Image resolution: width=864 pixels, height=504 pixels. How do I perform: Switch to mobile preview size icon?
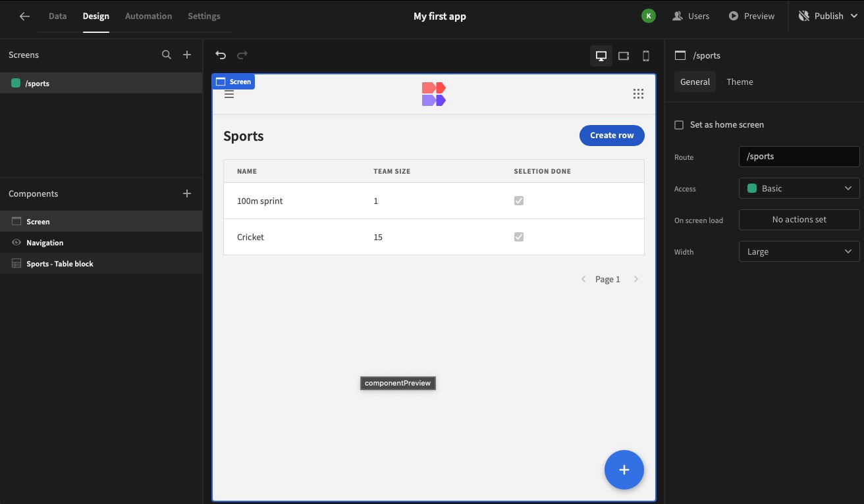pyautogui.click(x=645, y=56)
